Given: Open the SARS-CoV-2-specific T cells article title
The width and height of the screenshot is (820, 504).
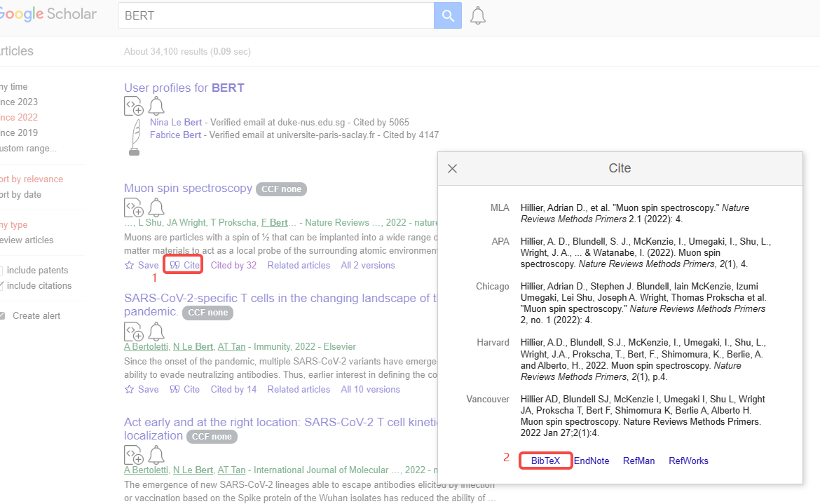Looking at the screenshot, I should click(x=280, y=304).
